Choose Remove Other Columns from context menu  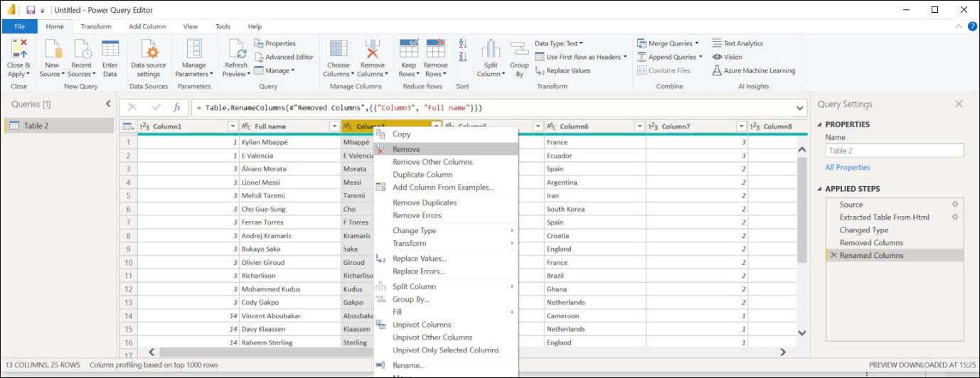(x=432, y=162)
